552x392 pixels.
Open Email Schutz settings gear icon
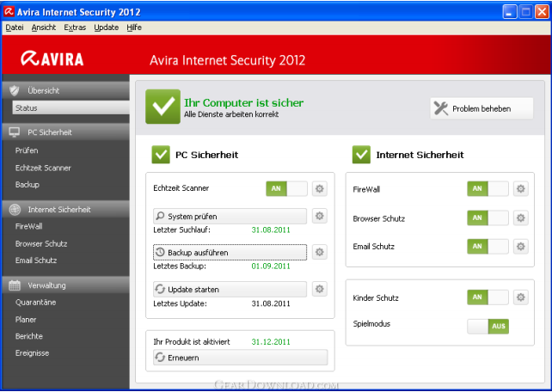pos(521,247)
